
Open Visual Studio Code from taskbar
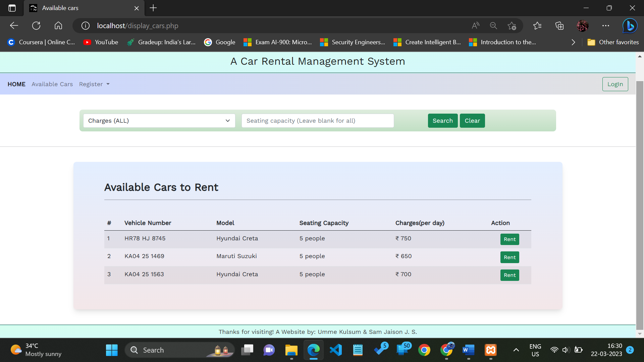tap(336, 350)
